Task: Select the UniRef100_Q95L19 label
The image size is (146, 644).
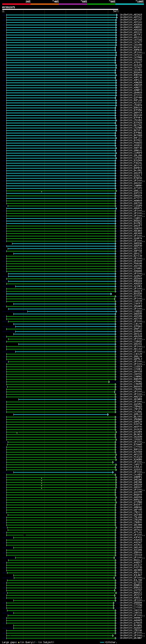Action: click(x=131, y=414)
